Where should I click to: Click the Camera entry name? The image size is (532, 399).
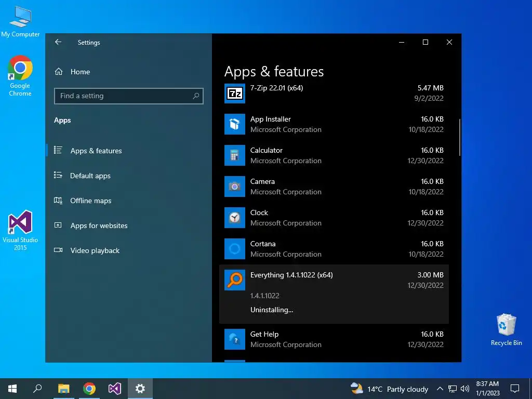tap(262, 181)
